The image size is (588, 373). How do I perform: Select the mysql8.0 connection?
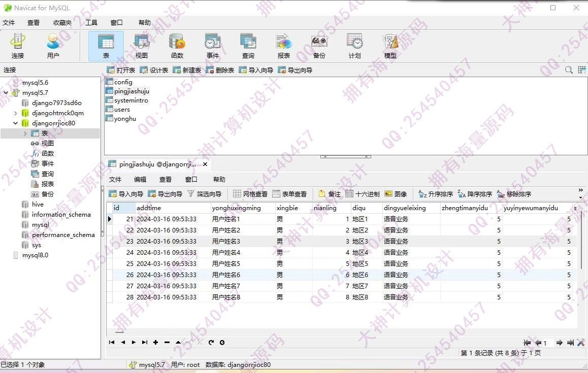click(x=31, y=255)
